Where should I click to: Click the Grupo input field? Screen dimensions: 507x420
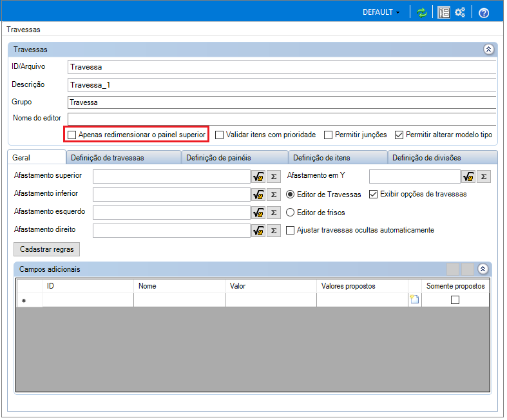(x=283, y=103)
